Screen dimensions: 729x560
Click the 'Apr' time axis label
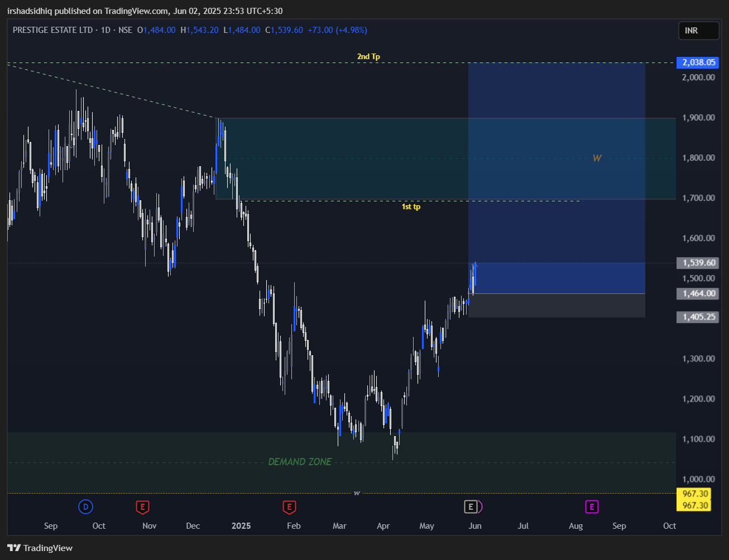[383, 526]
